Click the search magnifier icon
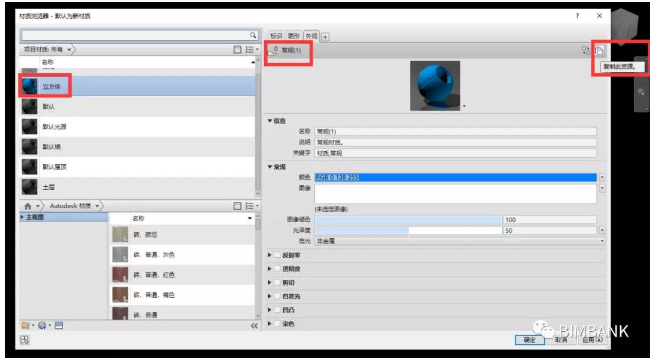The width and height of the screenshot is (658, 362). click(253, 35)
